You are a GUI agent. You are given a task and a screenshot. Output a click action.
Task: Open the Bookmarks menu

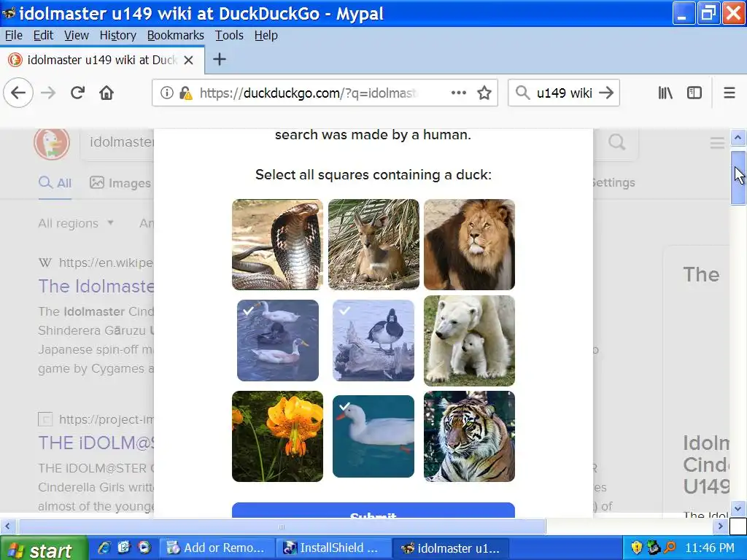click(x=175, y=35)
